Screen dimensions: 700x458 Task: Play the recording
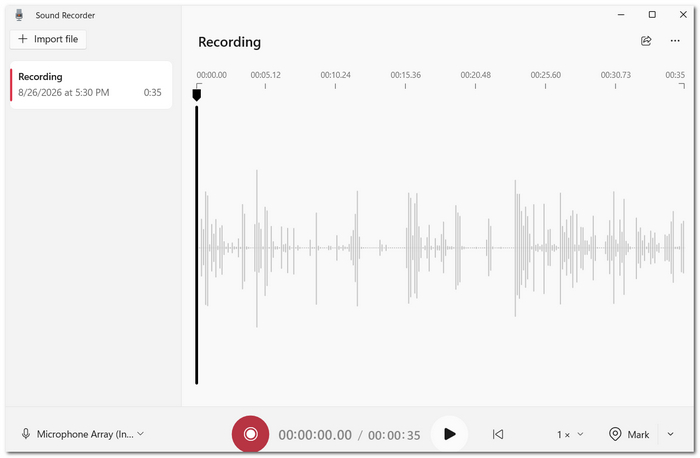(x=449, y=434)
